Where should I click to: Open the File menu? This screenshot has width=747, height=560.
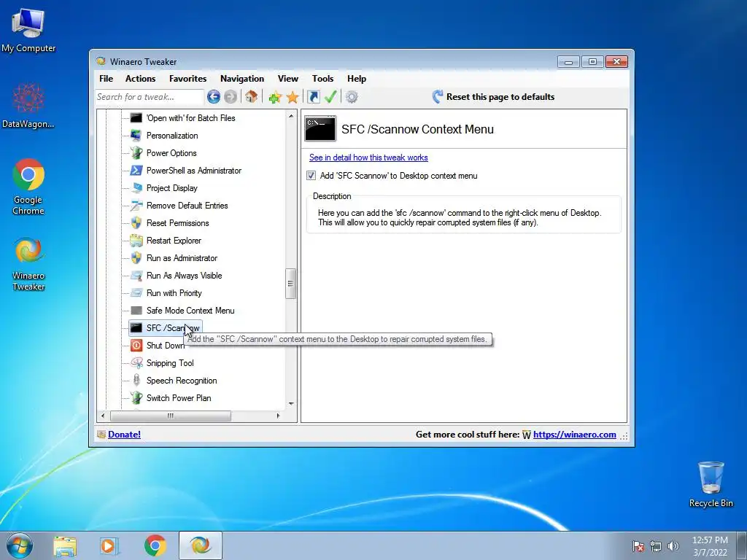click(x=107, y=79)
